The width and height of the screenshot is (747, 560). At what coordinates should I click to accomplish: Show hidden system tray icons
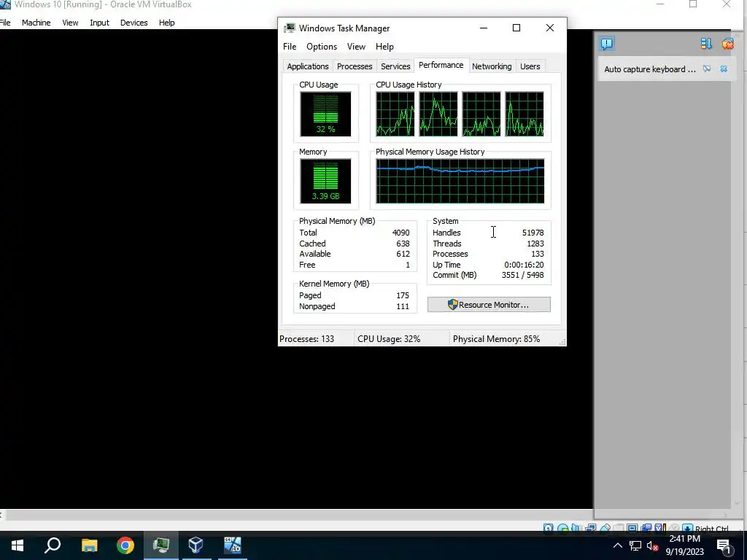point(617,545)
